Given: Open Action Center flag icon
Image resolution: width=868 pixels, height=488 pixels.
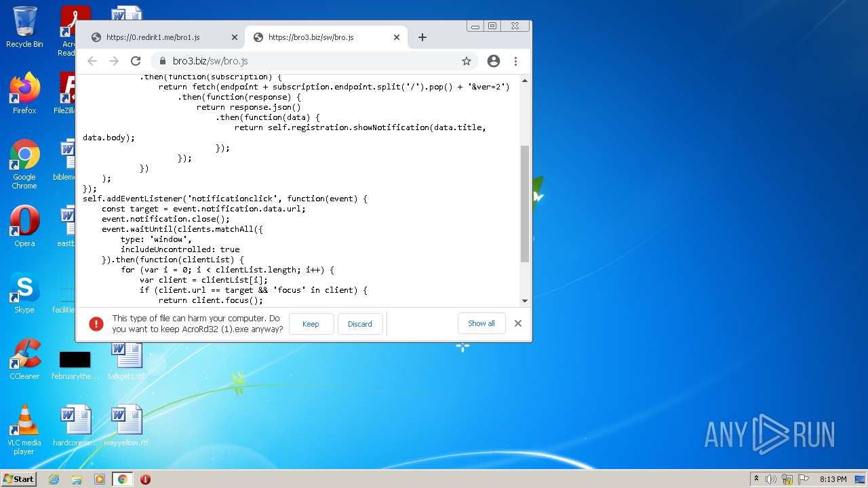Looking at the screenshot, I should pyautogui.click(x=804, y=479).
